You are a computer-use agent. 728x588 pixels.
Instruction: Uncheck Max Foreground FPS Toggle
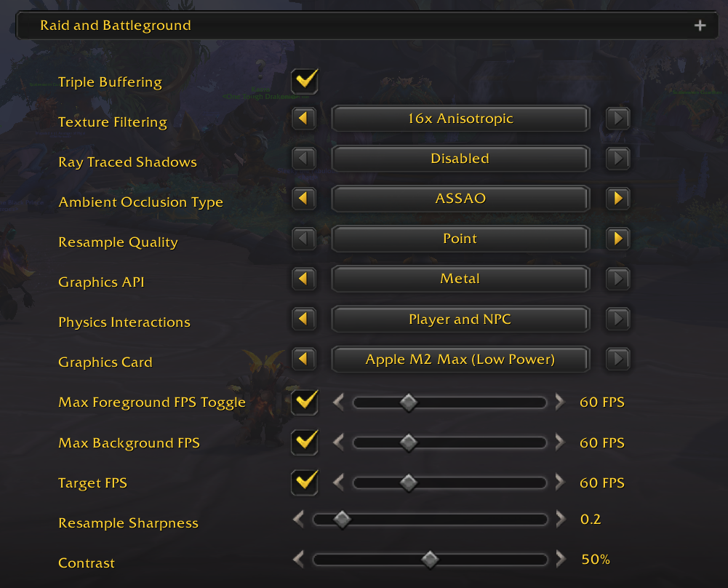(303, 402)
